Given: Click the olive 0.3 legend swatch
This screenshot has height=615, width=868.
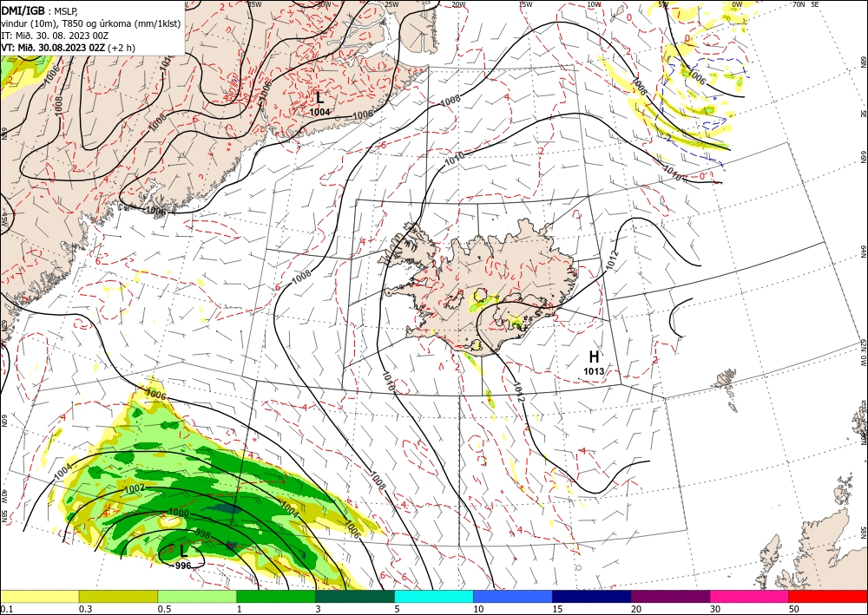Looking at the screenshot, I should pos(118,597).
